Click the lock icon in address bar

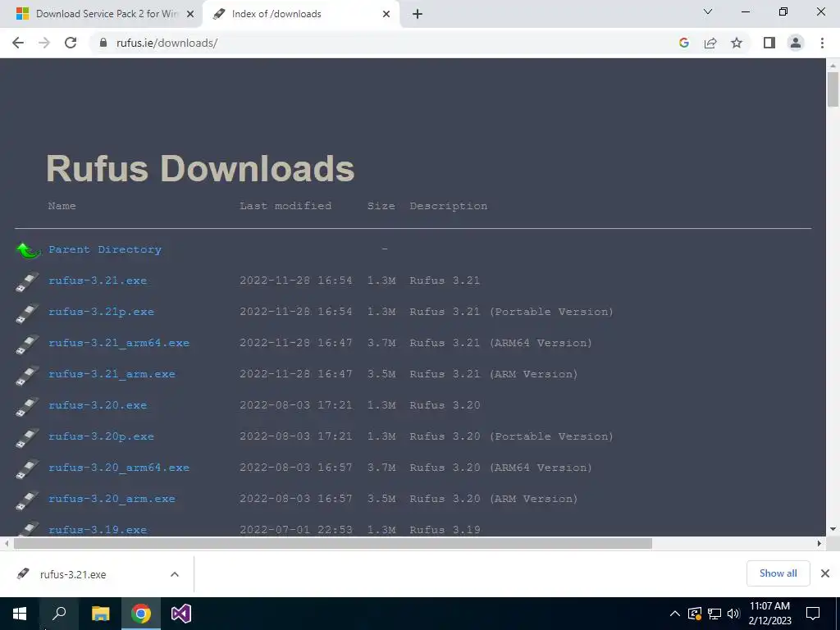pyautogui.click(x=103, y=43)
